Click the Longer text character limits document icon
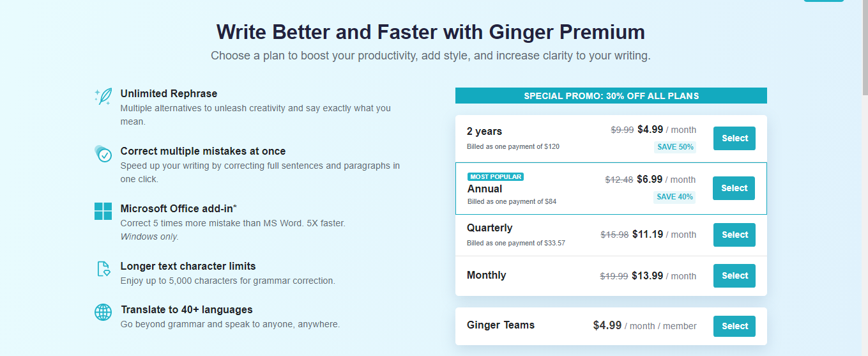This screenshot has height=356, width=868. pos(103,268)
